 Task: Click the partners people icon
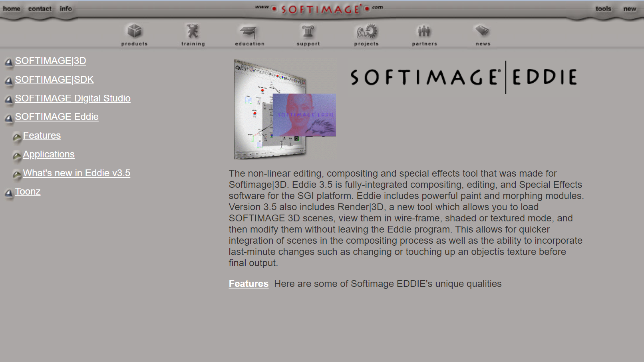(x=424, y=31)
